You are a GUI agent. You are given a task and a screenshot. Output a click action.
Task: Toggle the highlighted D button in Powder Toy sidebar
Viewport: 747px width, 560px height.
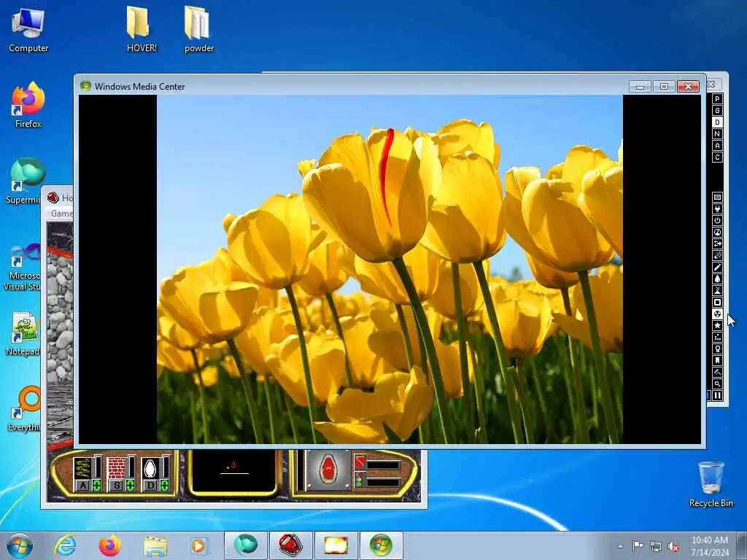click(x=717, y=122)
